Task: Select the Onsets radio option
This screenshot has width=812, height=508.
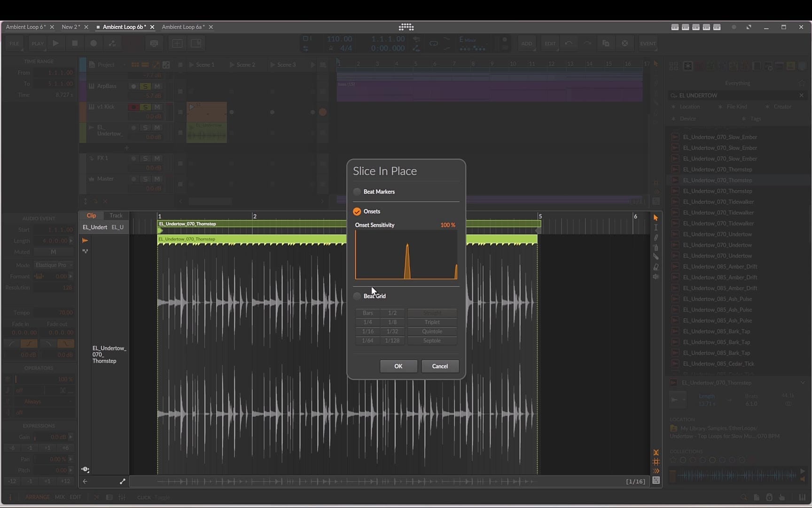Action: coord(357,211)
